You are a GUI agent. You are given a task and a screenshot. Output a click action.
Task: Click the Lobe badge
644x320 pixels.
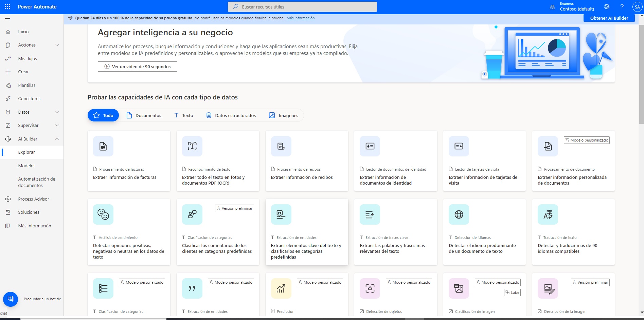[513, 293]
